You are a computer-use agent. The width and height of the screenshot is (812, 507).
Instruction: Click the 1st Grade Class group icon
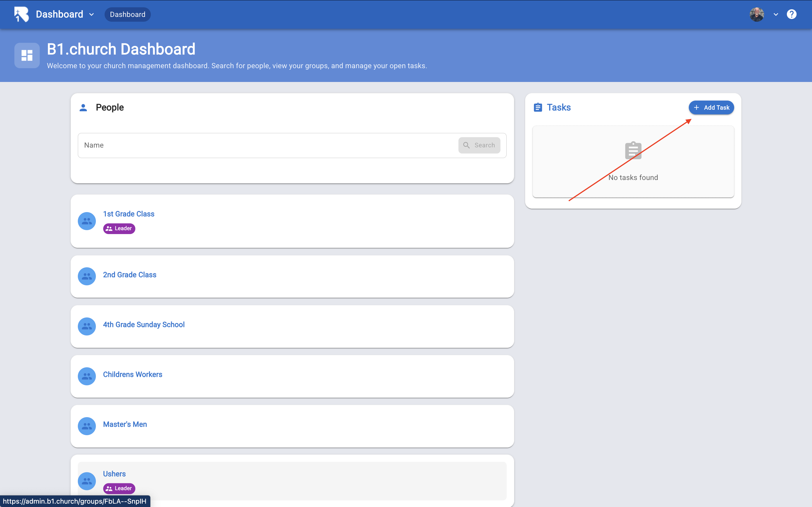(87, 221)
